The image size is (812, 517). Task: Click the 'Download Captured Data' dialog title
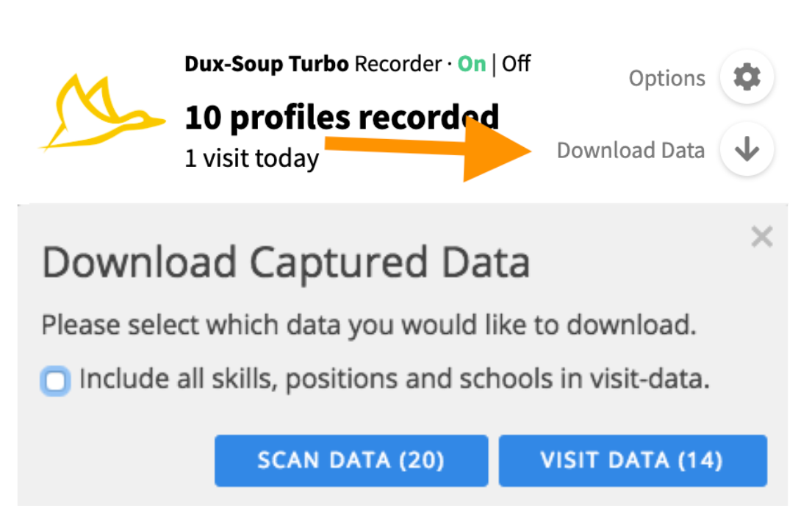click(286, 263)
